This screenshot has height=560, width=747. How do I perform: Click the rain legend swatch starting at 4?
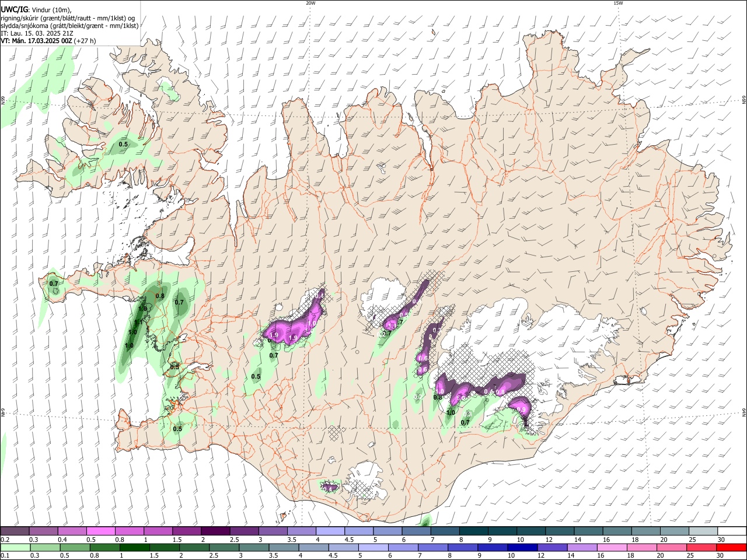click(x=314, y=547)
